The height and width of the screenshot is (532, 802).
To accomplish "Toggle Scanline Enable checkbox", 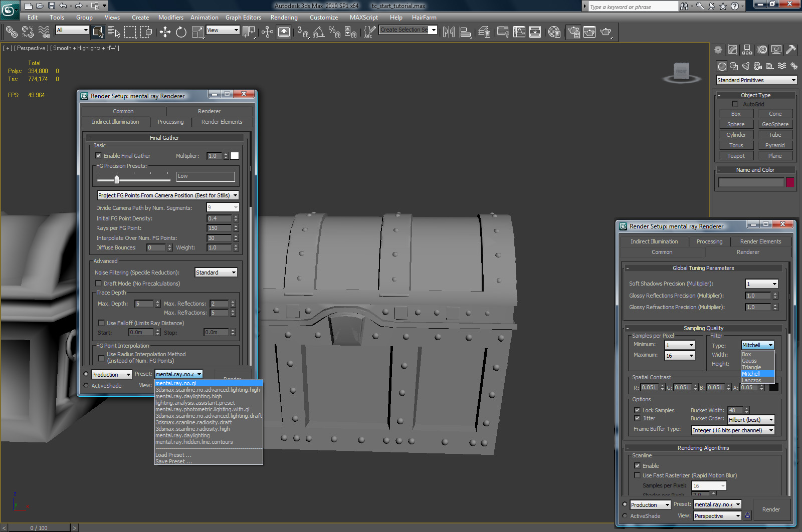I will [637, 466].
